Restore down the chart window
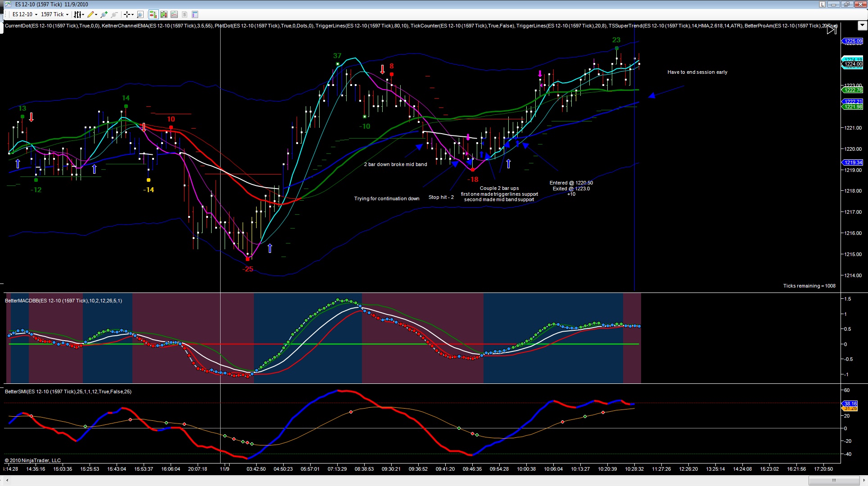The image size is (868, 486). [x=846, y=4]
